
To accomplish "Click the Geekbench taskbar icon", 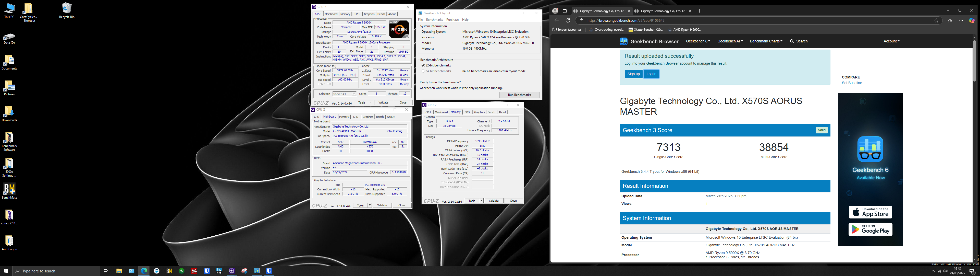I will pyautogui.click(x=257, y=271).
